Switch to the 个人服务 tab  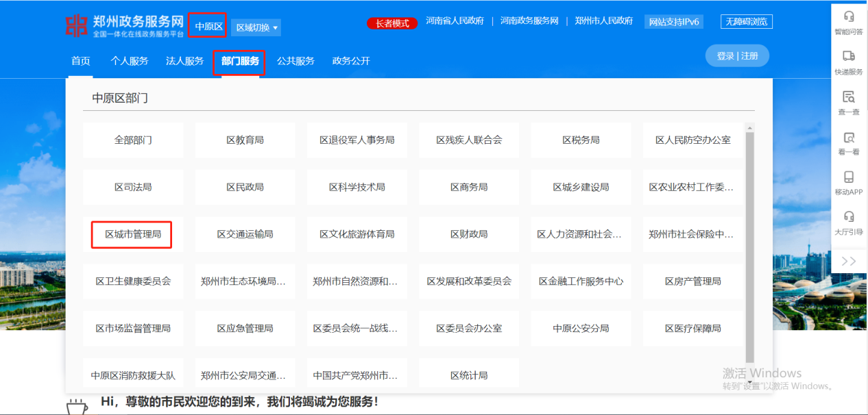130,60
